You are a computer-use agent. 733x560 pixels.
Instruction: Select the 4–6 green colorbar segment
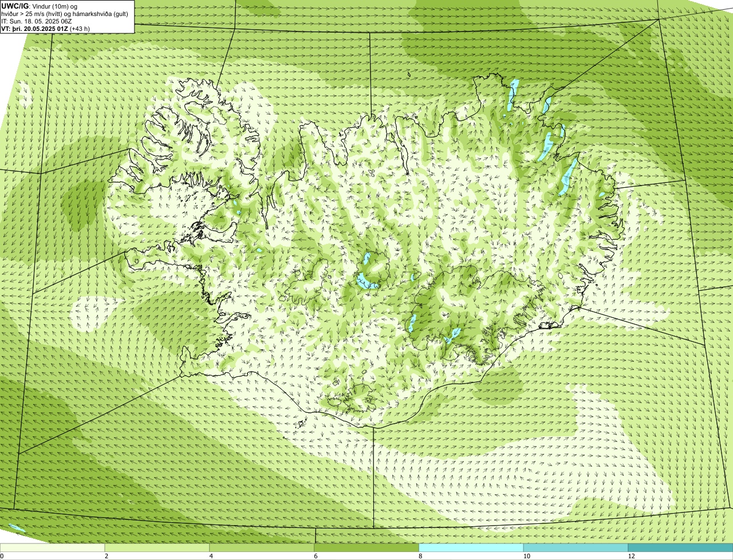click(262, 548)
